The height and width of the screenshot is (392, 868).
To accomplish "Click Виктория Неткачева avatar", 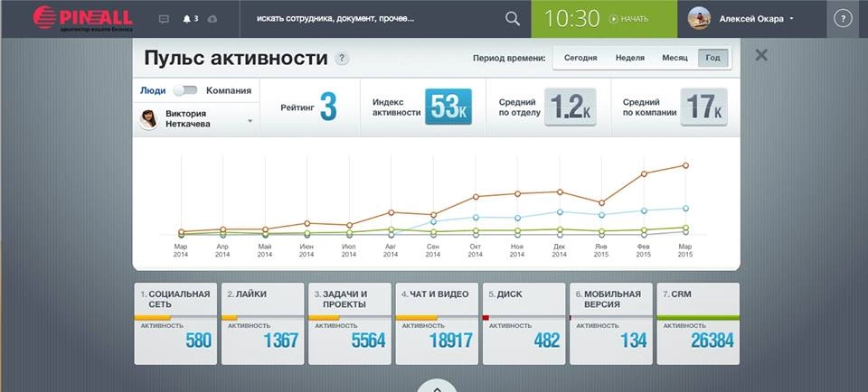I will pyautogui.click(x=148, y=119).
